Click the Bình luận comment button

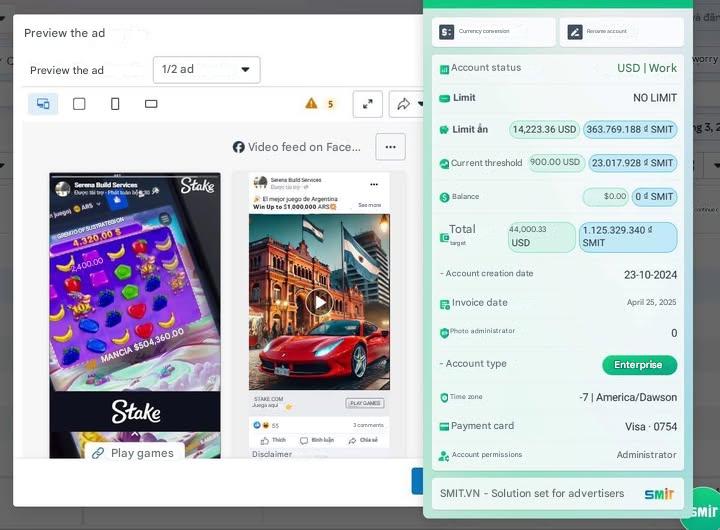point(316,440)
